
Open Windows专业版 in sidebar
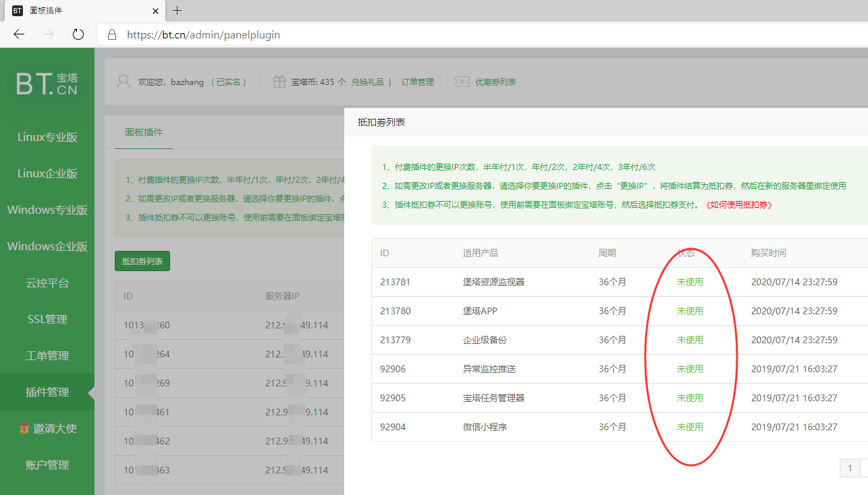[47, 210]
